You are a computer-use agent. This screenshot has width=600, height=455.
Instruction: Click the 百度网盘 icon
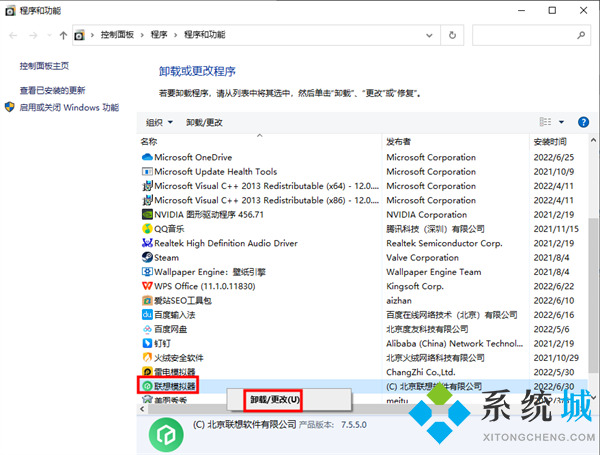coord(147,329)
